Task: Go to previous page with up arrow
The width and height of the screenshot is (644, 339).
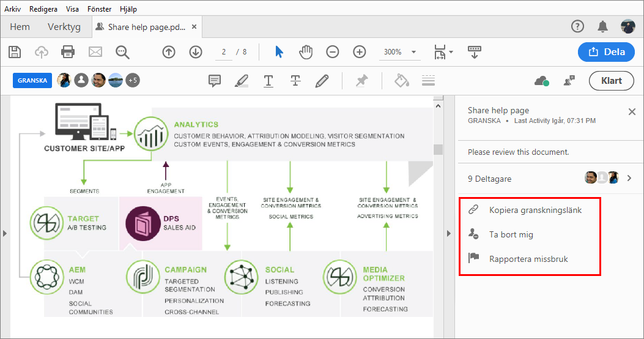Action: coord(169,52)
